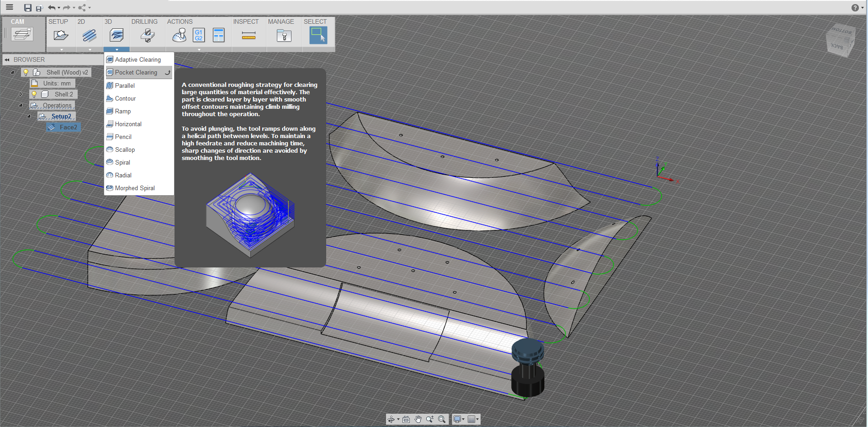Screen dimensions: 868x427
Task: Click the Display Settings monitor icon
Action: click(457, 419)
